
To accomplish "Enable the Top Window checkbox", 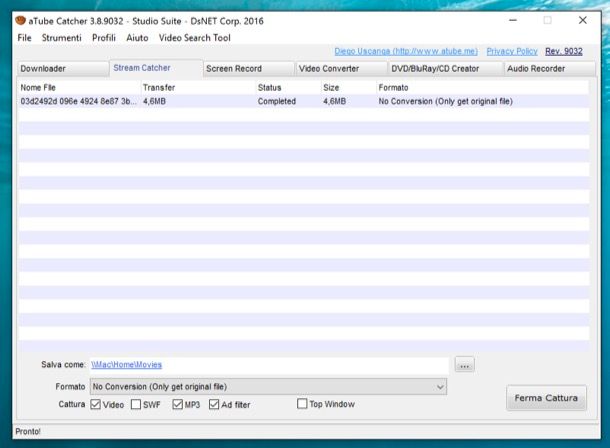I will tap(302, 405).
